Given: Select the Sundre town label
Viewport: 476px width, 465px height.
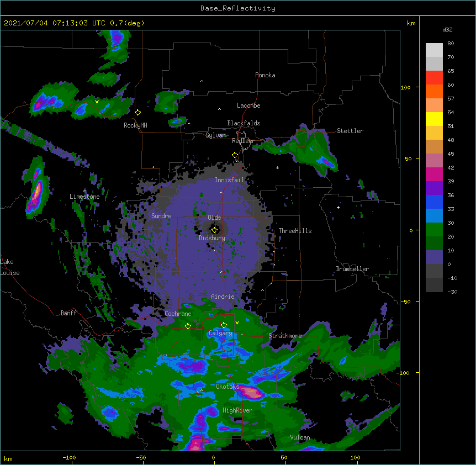Looking at the screenshot, I should click(161, 216).
